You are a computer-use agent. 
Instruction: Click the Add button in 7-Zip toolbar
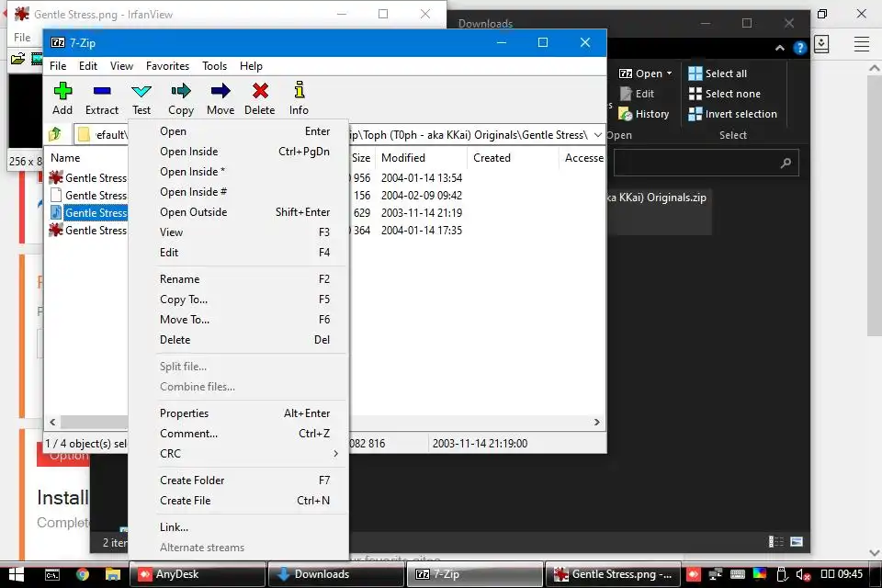[x=62, y=98]
